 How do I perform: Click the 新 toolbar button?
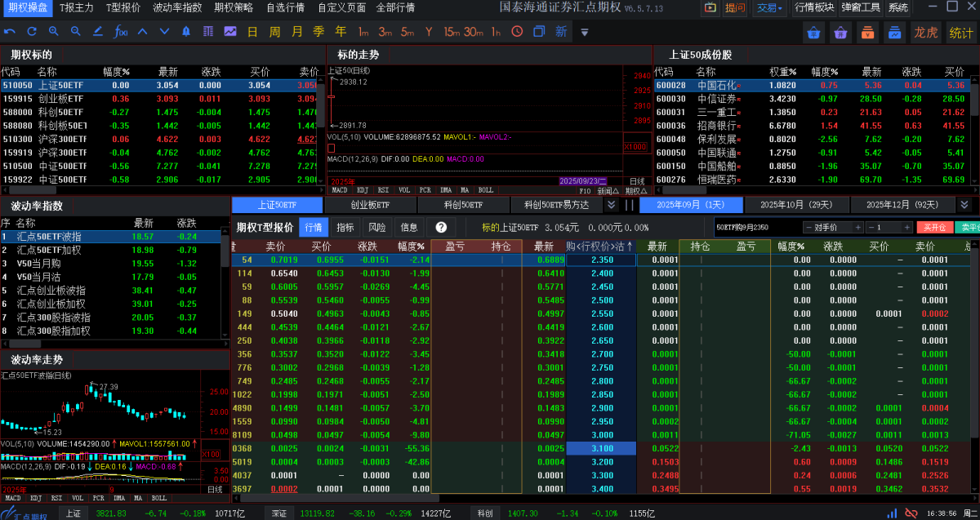[x=561, y=32]
